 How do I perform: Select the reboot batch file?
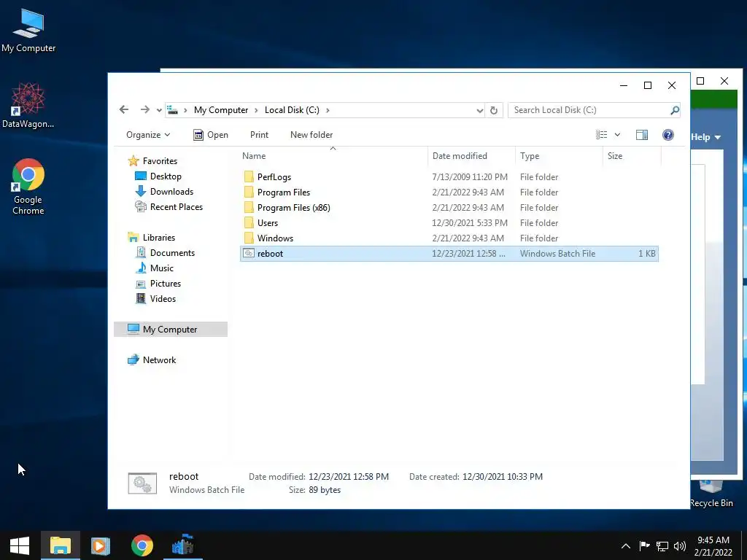(449, 253)
